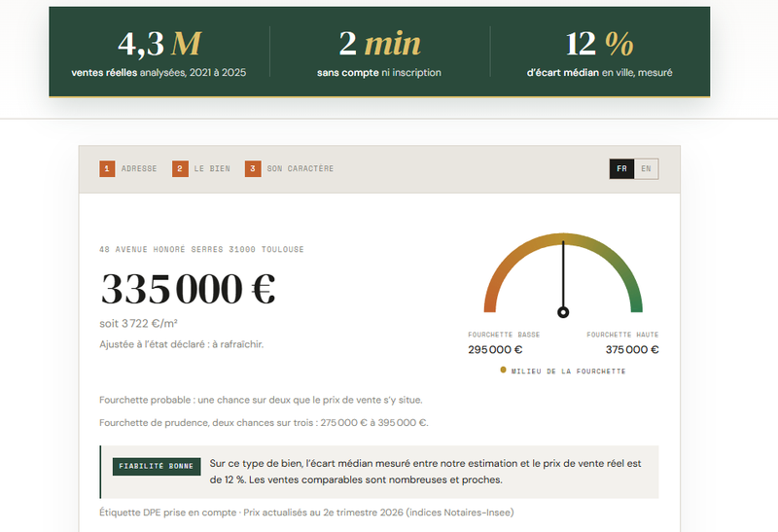Viewport: 778px width, 532px height.
Task: Switch language to EN
Action: point(646,168)
